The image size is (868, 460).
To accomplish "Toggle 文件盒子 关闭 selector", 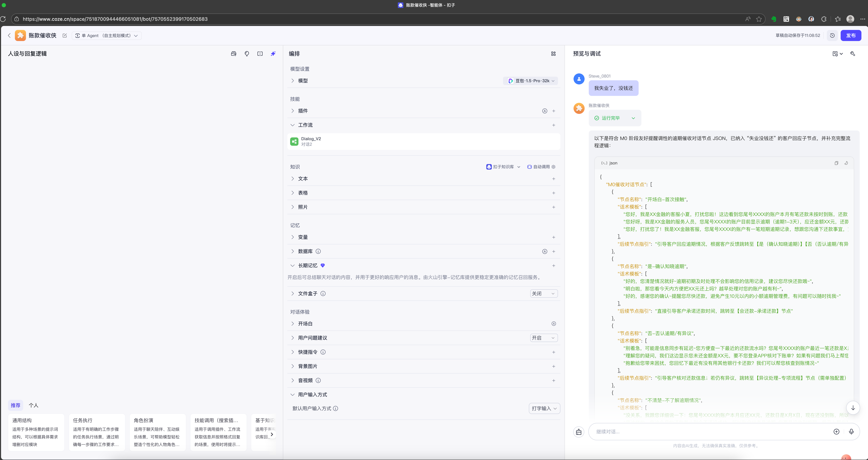I will [544, 293].
